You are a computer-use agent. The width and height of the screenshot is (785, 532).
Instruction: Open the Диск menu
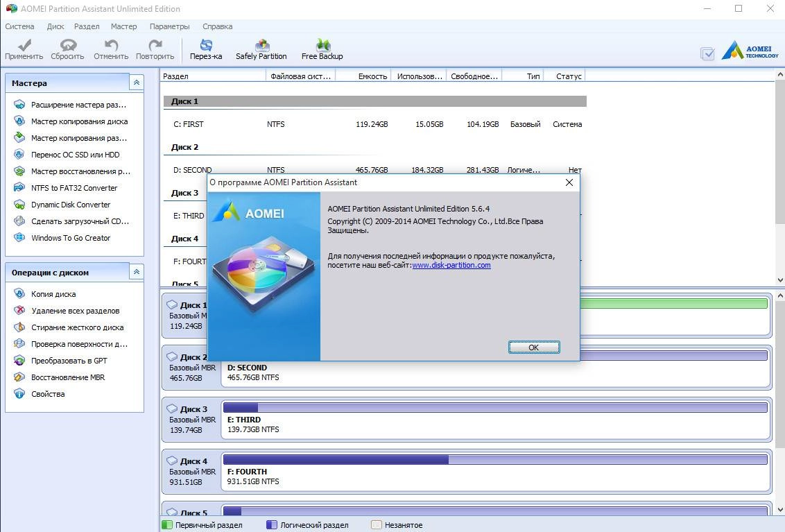[55, 26]
